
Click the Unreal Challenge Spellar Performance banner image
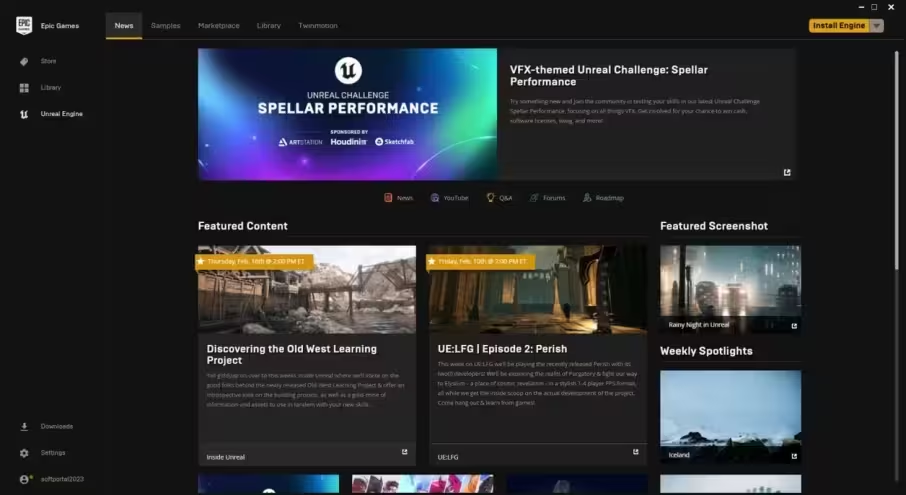347,114
